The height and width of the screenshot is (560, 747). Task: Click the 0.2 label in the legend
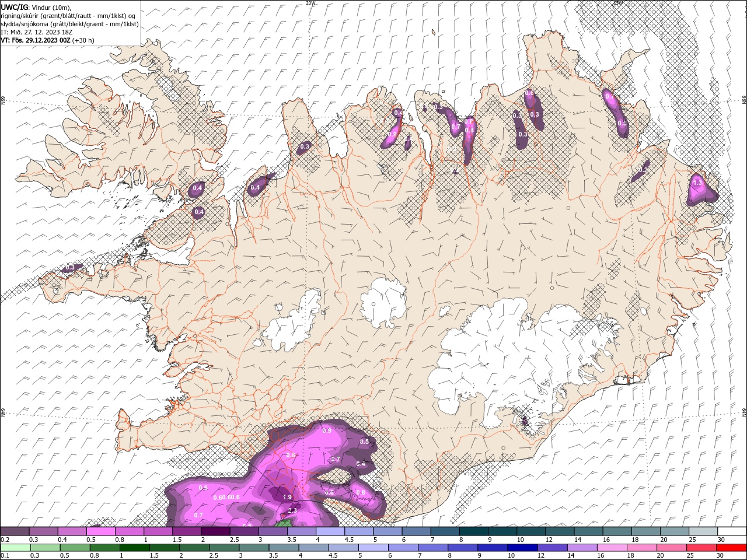5,540
